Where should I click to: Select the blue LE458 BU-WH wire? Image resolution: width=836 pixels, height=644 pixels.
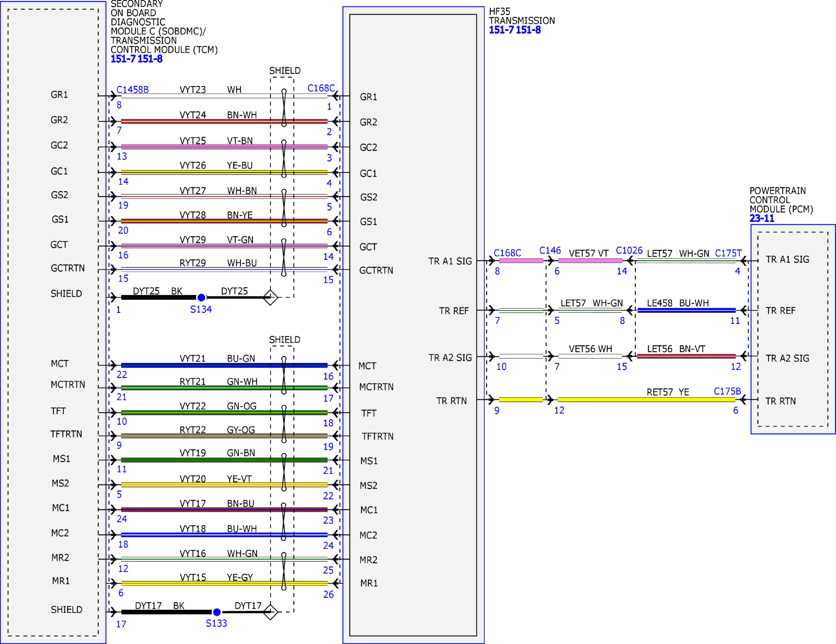click(686, 310)
